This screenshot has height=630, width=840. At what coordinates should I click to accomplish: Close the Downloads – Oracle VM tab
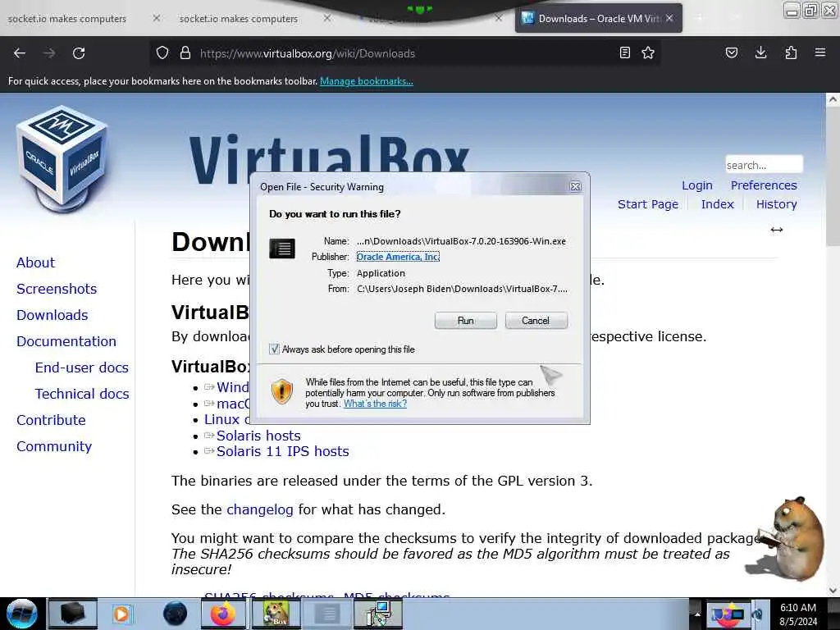(x=669, y=18)
